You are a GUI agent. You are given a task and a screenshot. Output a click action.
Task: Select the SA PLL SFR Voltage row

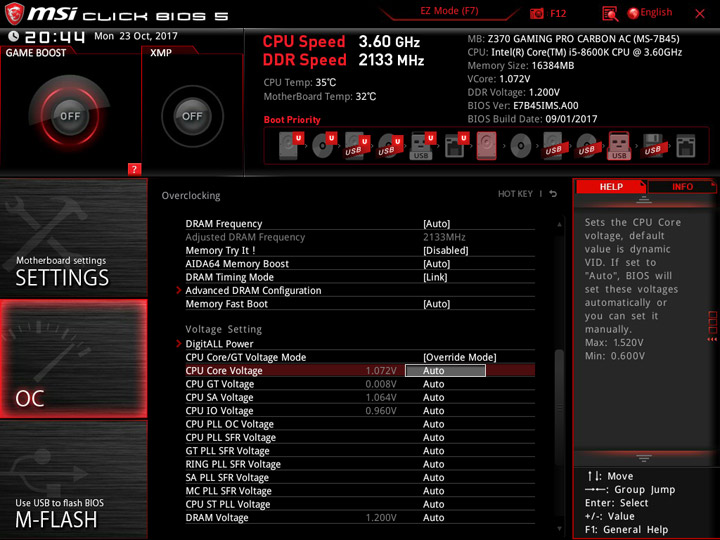(360, 477)
